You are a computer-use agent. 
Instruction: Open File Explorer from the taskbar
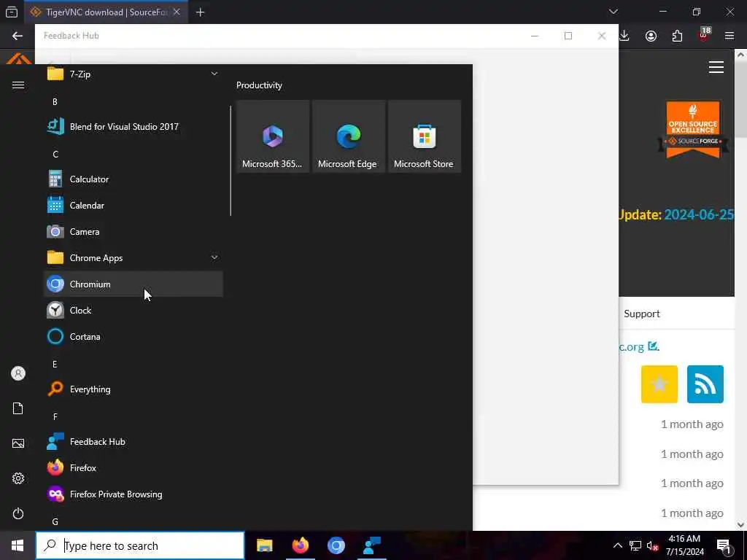pyautogui.click(x=264, y=545)
